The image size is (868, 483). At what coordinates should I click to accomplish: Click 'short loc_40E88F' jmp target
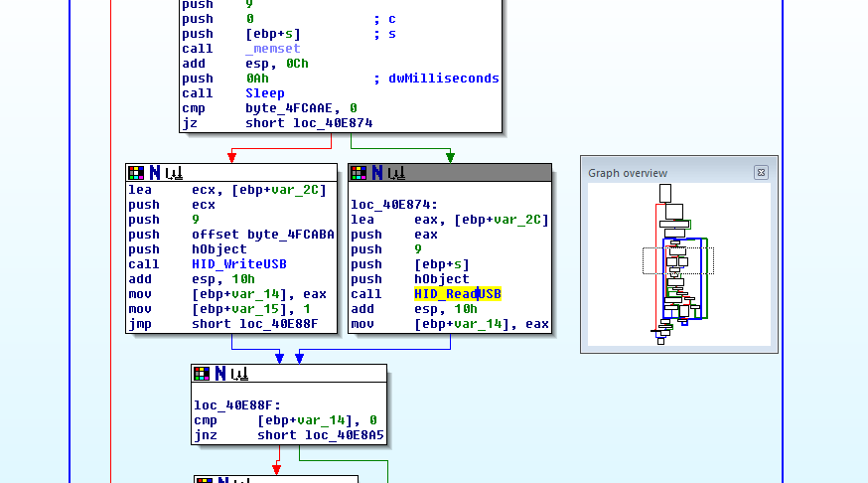pyautogui.click(x=255, y=324)
